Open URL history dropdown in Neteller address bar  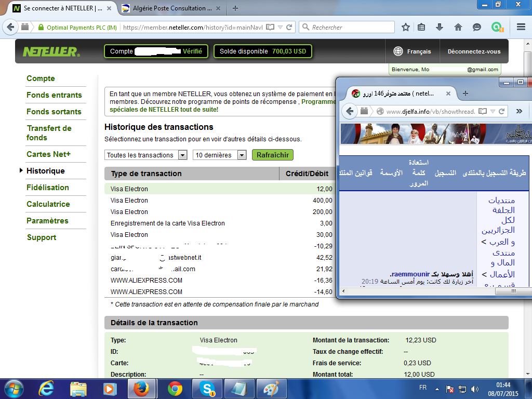coord(280,27)
